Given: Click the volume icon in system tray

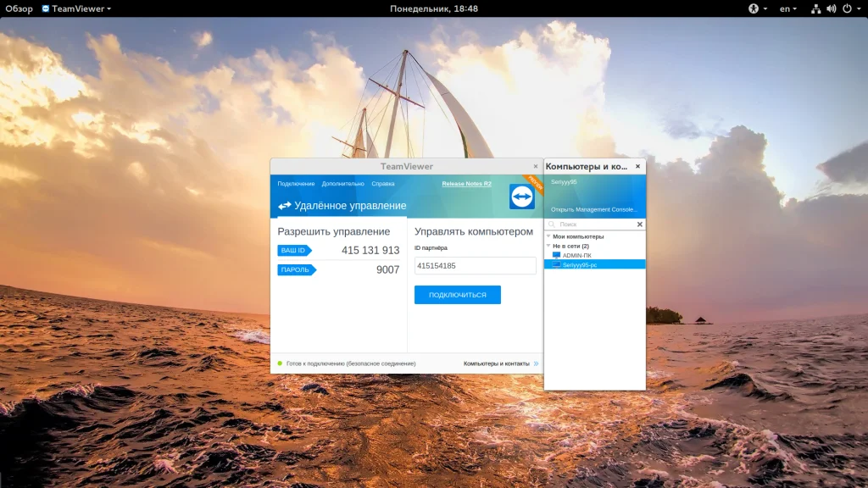Looking at the screenshot, I should (x=832, y=8).
